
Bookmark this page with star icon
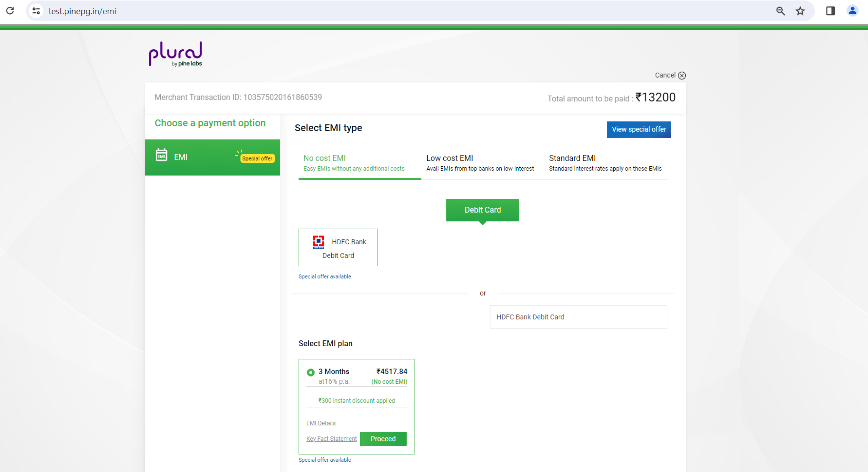pyautogui.click(x=800, y=11)
